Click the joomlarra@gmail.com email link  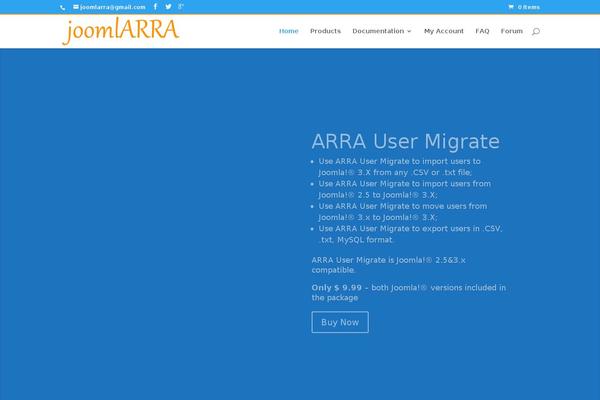click(x=112, y=7)
